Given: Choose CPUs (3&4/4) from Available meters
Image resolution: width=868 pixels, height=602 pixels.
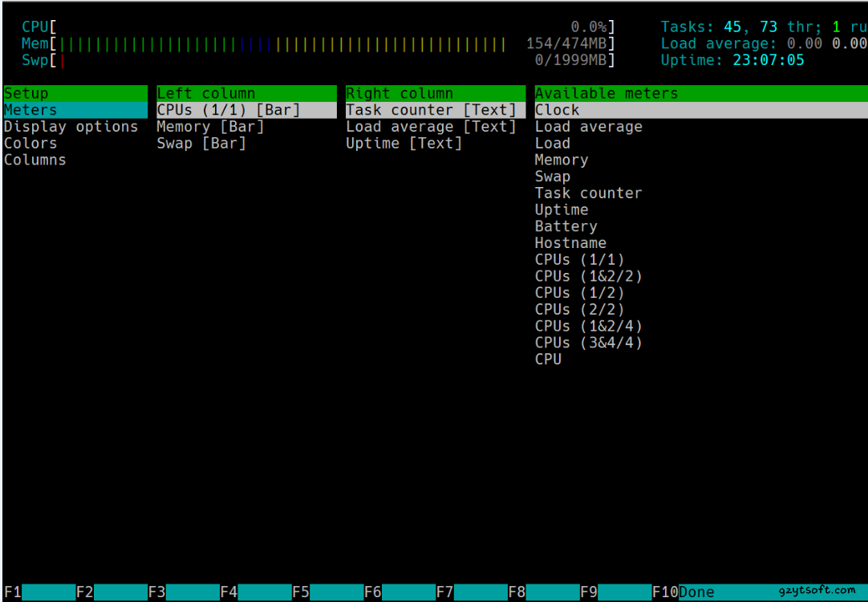Looking at the screenshot, I should pyautogui.click(x=589, y=343).
